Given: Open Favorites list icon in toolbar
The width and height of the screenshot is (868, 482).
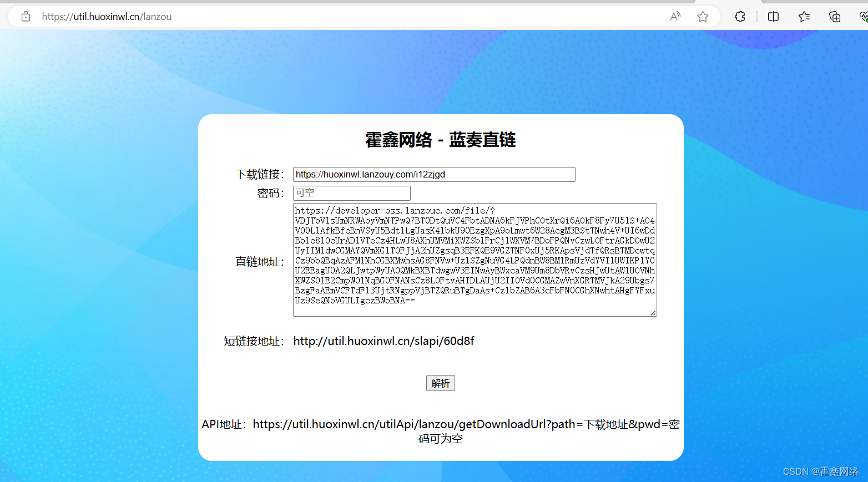Looking at the screenshot, I should point(804,17).
